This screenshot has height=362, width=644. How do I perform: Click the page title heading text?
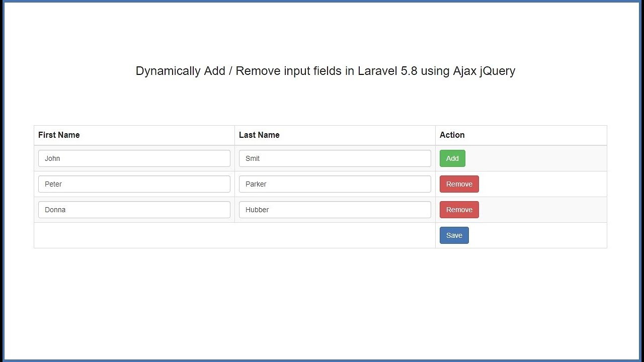325,71
